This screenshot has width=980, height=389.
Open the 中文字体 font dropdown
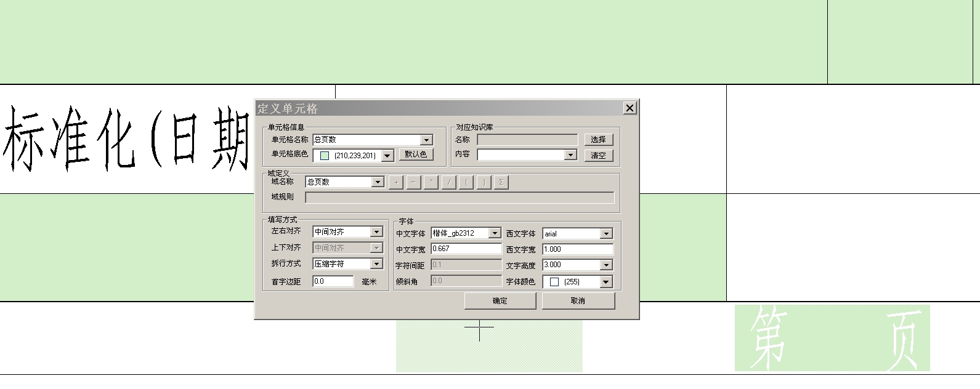(494, 233)
